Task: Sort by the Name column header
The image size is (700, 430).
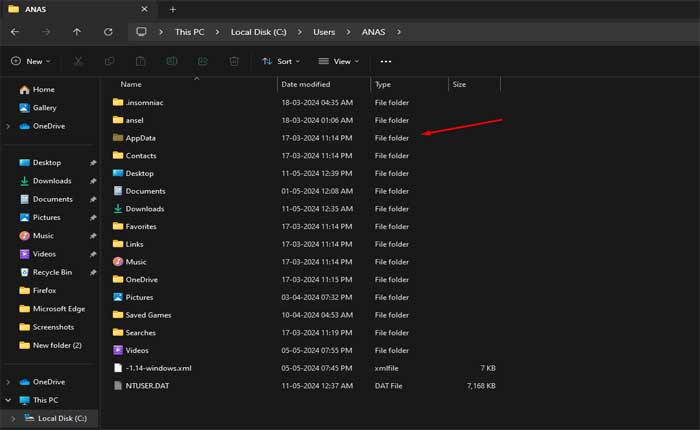Action: pos(131,85)
